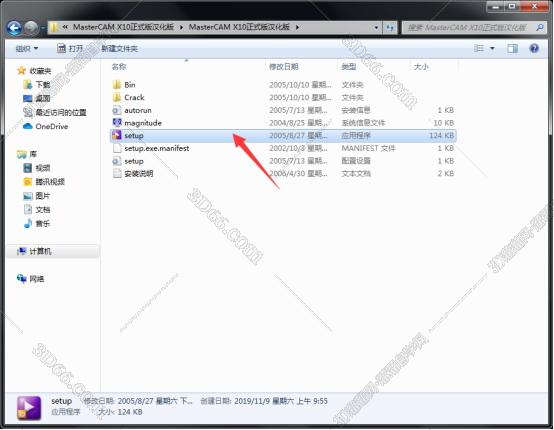
Task: Click the 10 KB size cell
Action: [443, 123]
